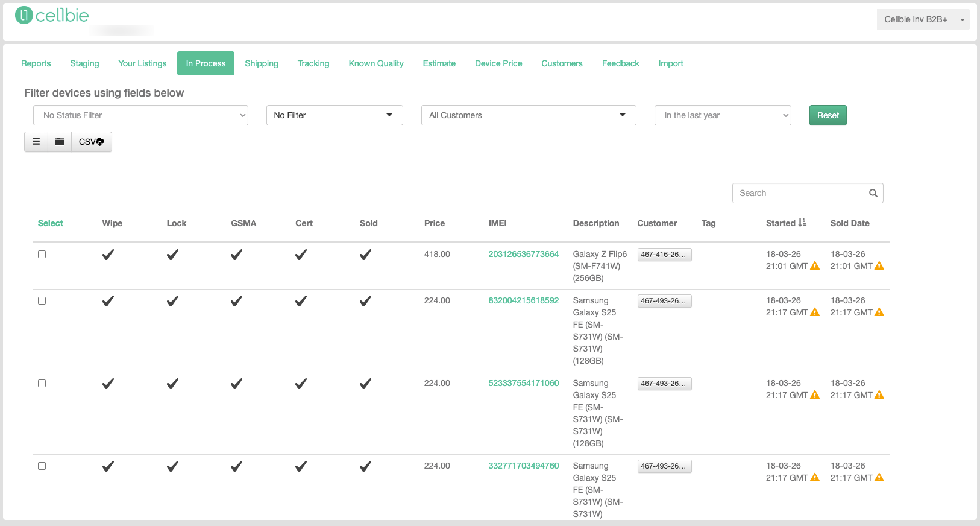
Task: Click Sold checkmark for IMEI 523337554171060
Action: click(365, 384)
